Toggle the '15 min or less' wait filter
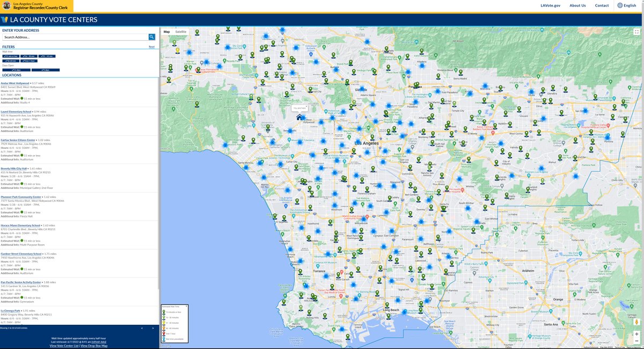644x349 pixels. tap(11, 56)
